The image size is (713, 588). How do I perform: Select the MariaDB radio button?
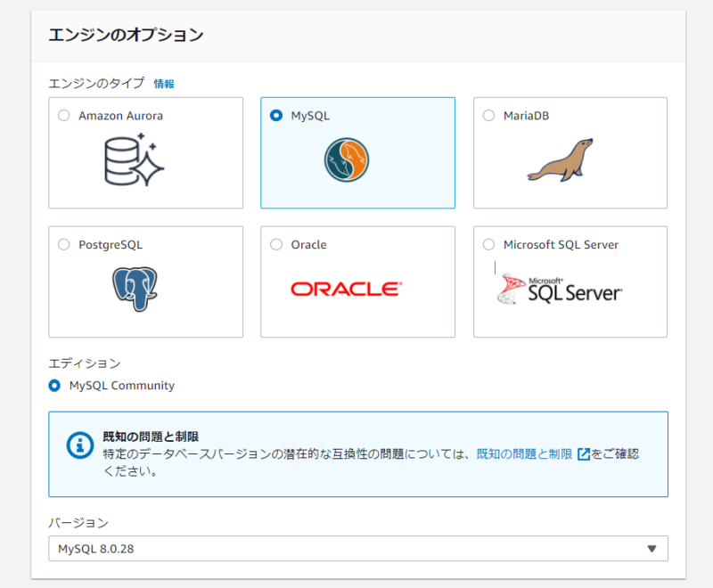click(488, 116)
